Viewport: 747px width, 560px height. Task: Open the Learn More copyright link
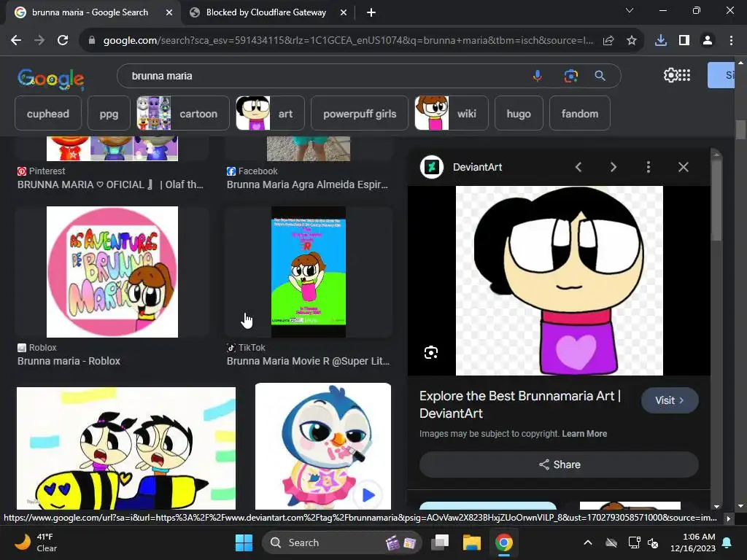coord(584,434)
